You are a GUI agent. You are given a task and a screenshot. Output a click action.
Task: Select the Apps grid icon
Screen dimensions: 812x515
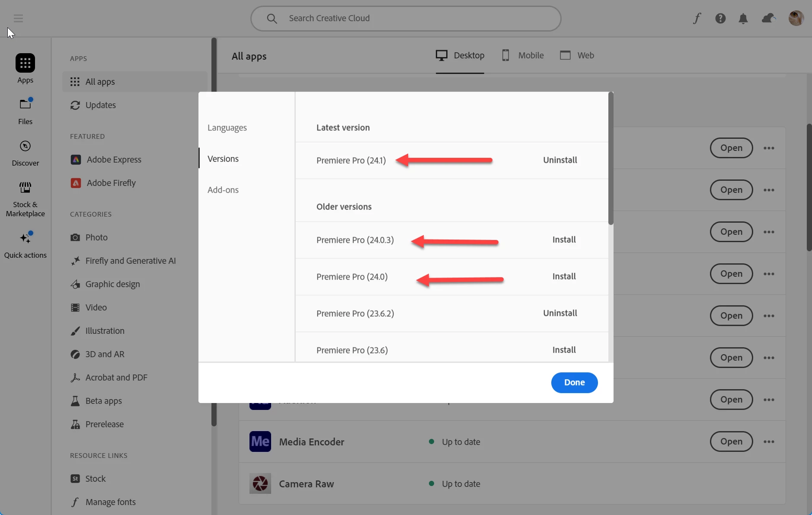click(x=25, y=63)
